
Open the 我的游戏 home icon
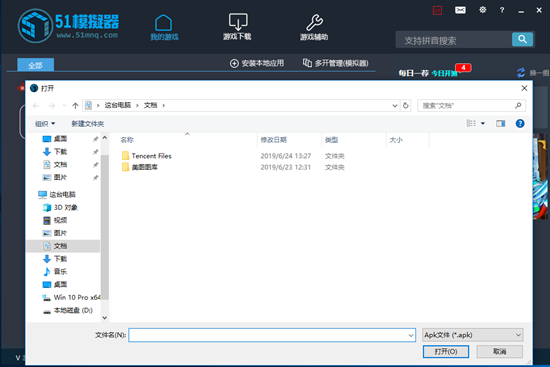coord(164,23)
